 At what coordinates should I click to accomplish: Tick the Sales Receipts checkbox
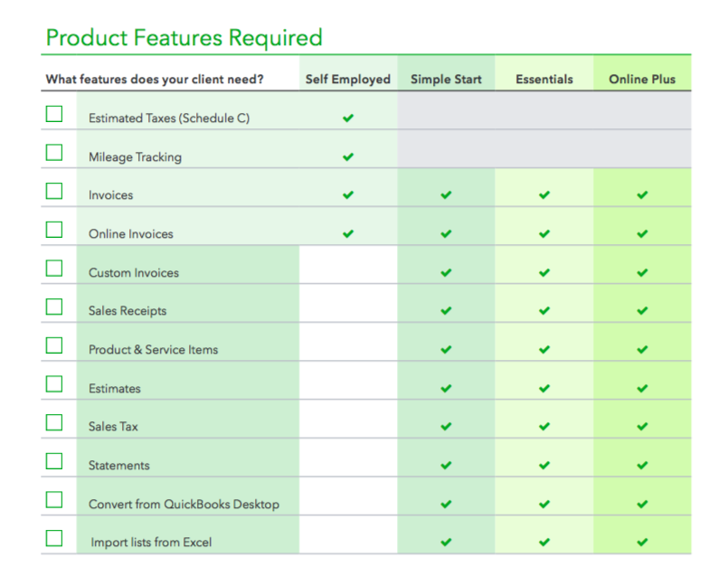click(54, 307)
